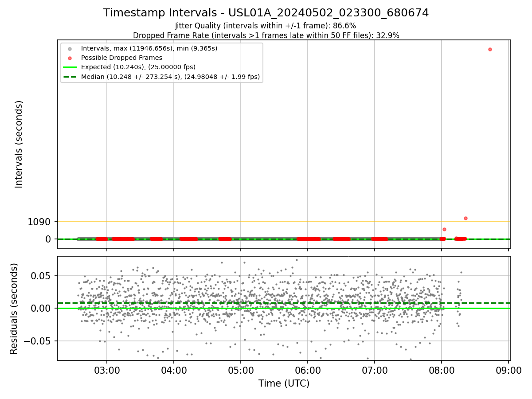Viewport: 532px width, 399px height.
Task: Click the 'Expected (10.240s), (25.00000 fps)' legend entry
Action: pyautogui.click(x=138, y=67)
